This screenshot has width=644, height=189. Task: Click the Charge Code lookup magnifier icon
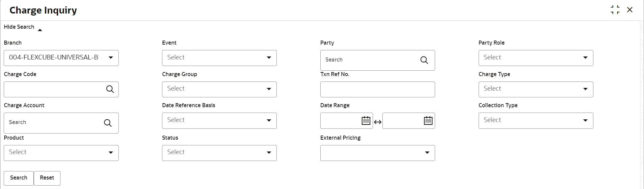click(x=110, y=89)
